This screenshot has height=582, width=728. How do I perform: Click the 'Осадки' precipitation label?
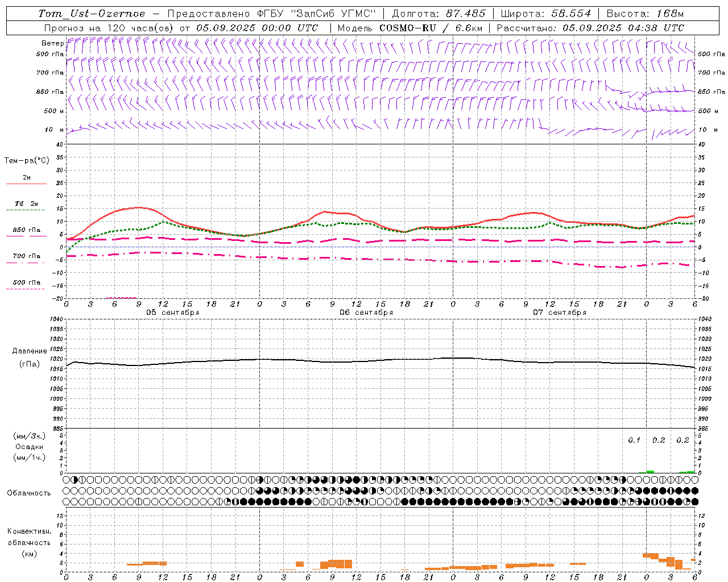(x=30, y=447)
